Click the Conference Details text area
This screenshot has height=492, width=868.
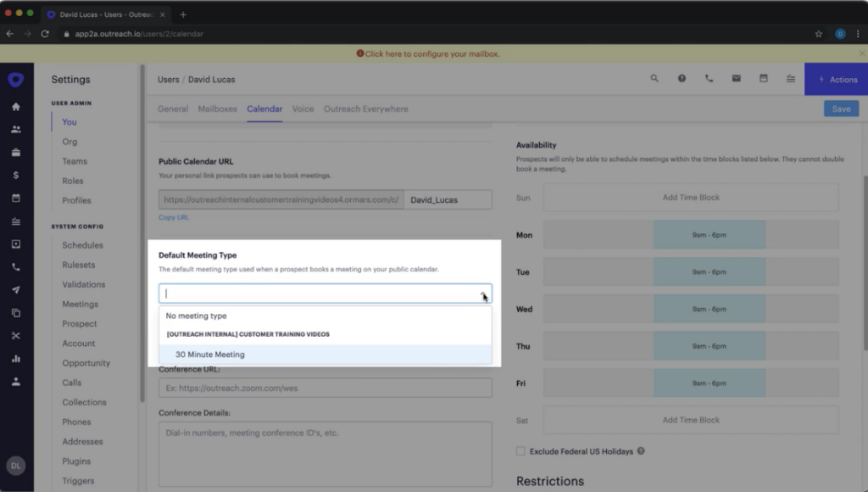click(325, 455)
